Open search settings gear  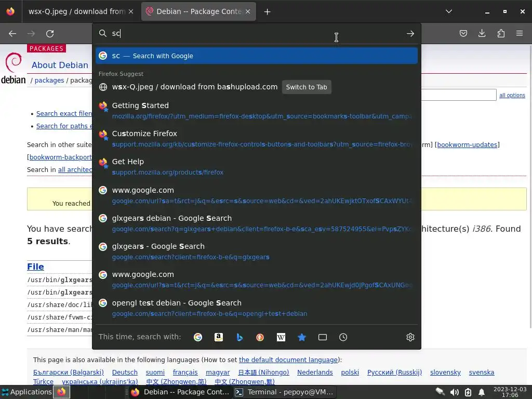[x=410, y=337]
